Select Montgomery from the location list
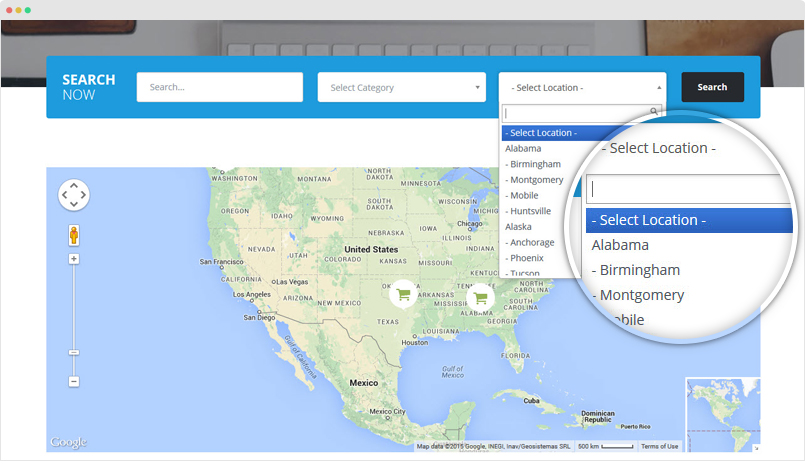The width and height of the screenshot is (805, 465). tap(534, 180)
